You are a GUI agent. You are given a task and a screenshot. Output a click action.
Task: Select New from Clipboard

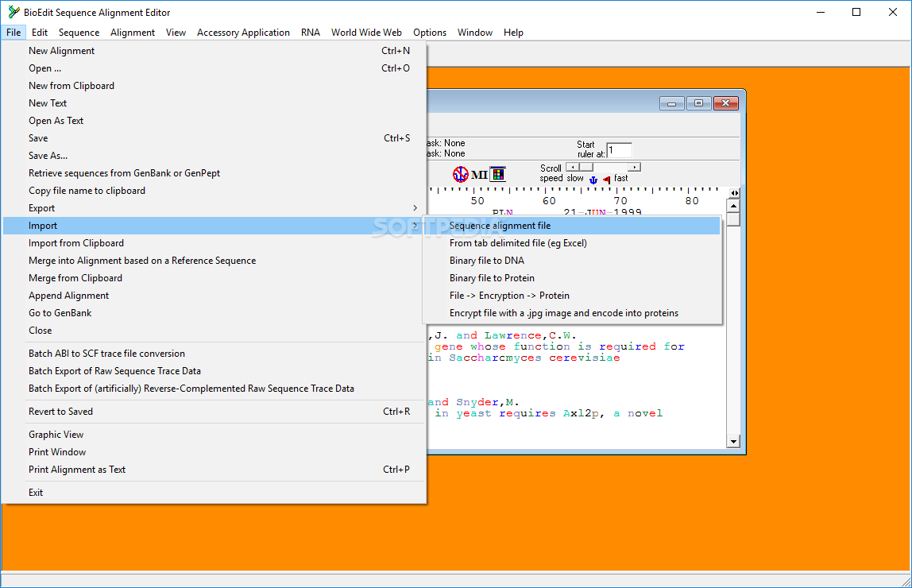pyautogui.click(x=214, y=86)
